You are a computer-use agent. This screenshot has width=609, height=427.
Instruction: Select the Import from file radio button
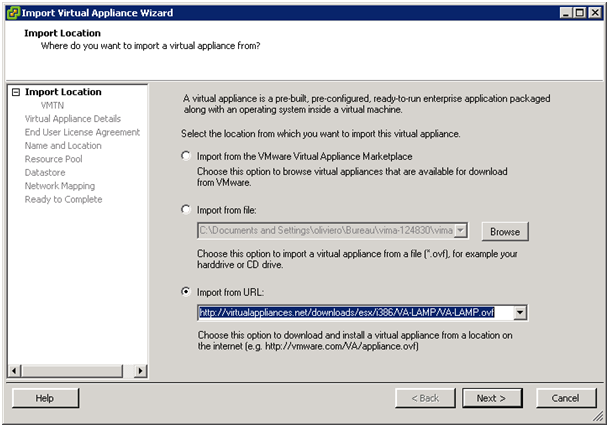186,210
